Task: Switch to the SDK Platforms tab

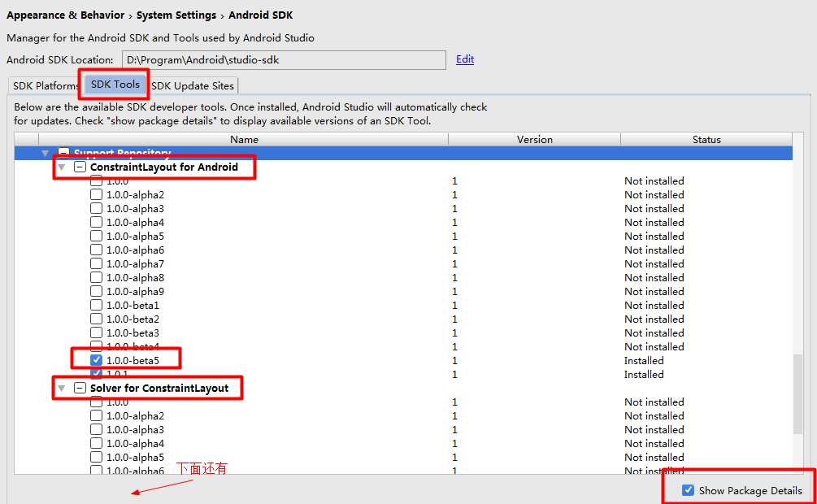Action: 45,86
